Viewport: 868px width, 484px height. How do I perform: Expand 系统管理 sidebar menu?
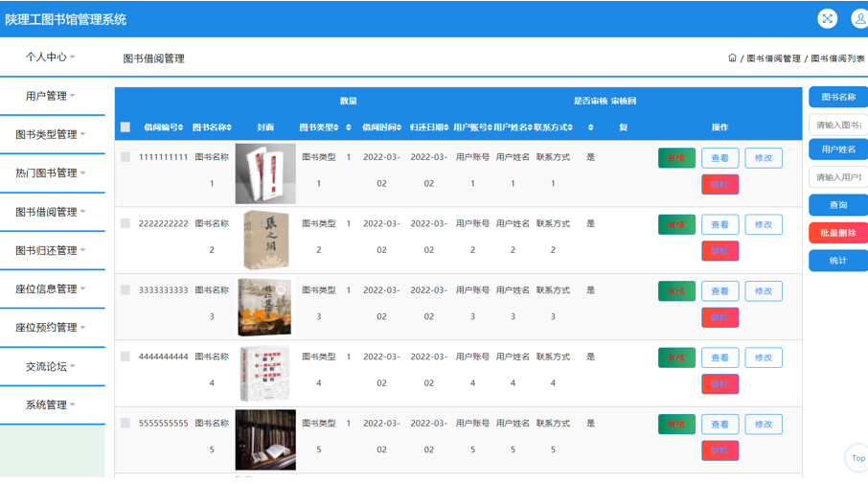point(51,404)
